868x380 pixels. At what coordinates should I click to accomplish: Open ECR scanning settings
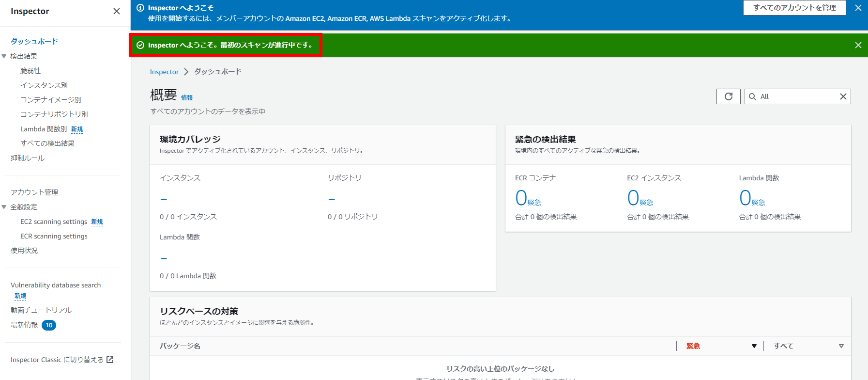click(54, 236)
